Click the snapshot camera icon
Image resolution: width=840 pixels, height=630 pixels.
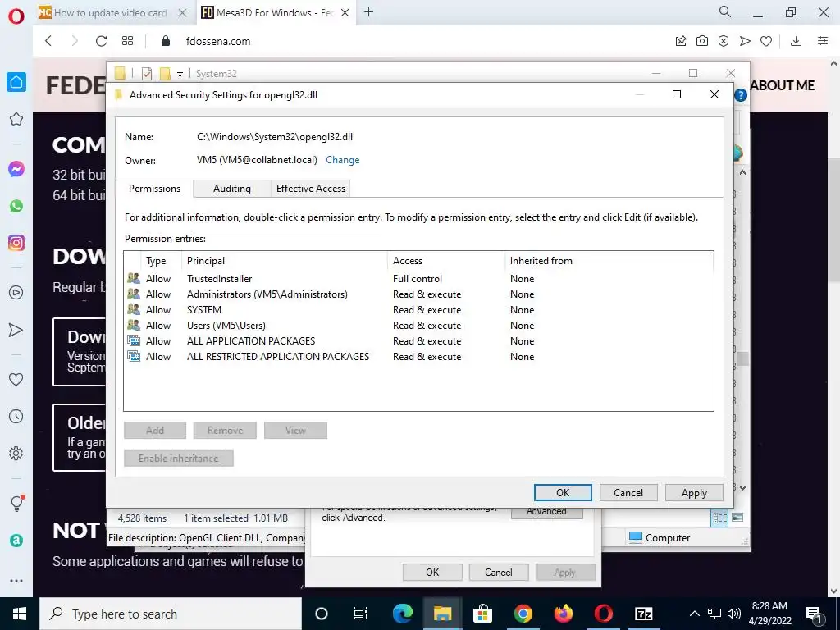[702, 41]
